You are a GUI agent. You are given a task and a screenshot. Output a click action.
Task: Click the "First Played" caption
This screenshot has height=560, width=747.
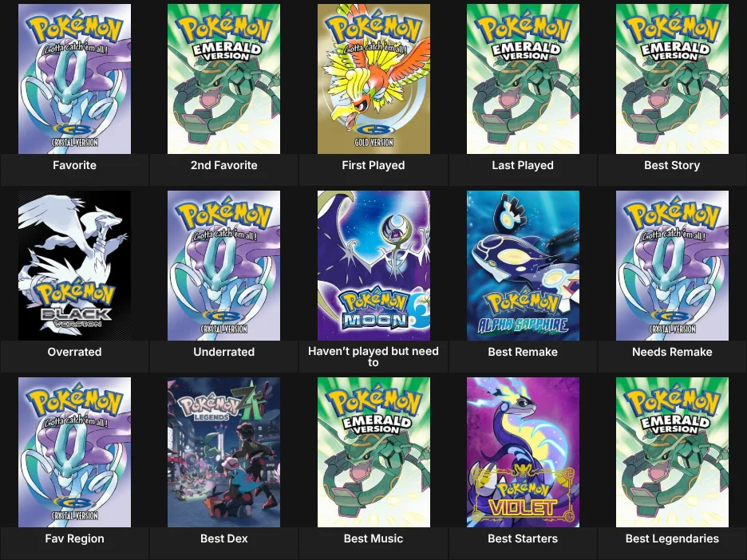[x=373, y=165]
